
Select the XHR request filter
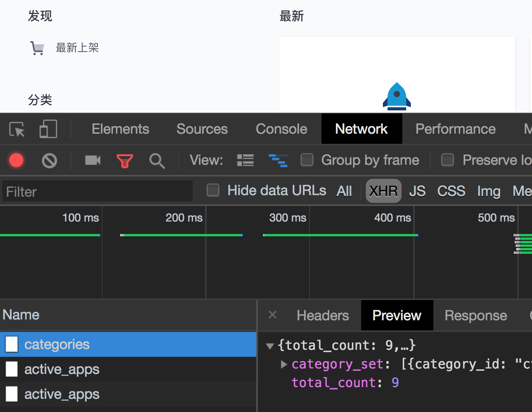pyautogui.click(x=383, y=191)
